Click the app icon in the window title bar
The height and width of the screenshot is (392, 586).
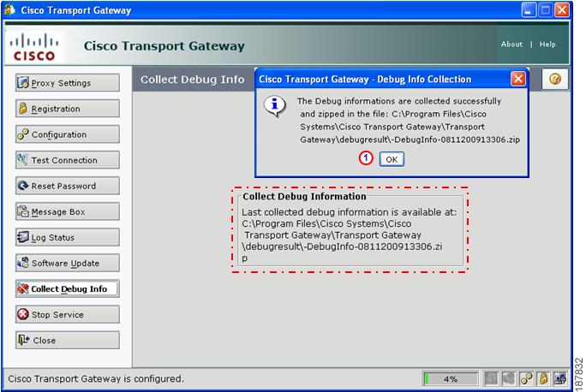[x=9, y=9]
